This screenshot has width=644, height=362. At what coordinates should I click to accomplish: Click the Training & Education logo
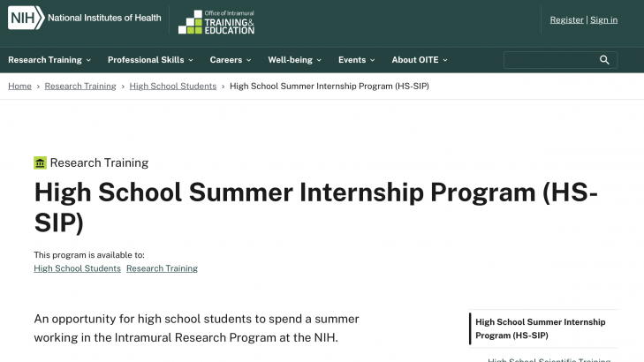(x=216, y=23)
